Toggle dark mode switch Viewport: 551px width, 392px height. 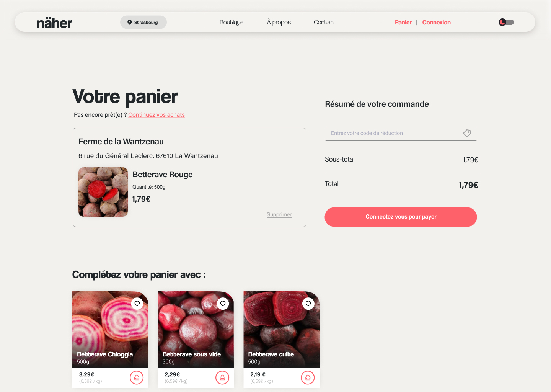(506, 22)
